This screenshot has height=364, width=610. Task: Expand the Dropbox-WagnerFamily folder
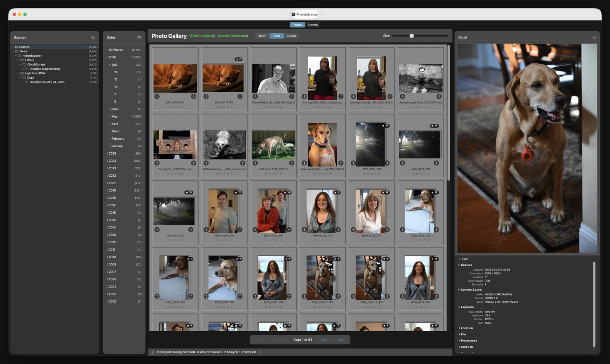pyautogui.click(x=23, y=69)
